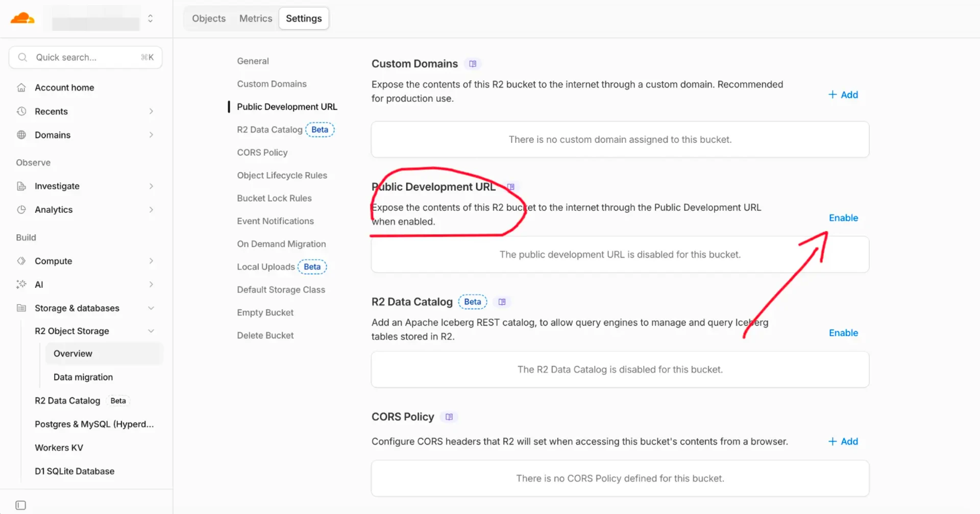This screenshot has height=514, width=980.
Task: Open Data migration in sidebar
Action: (83, 377)
